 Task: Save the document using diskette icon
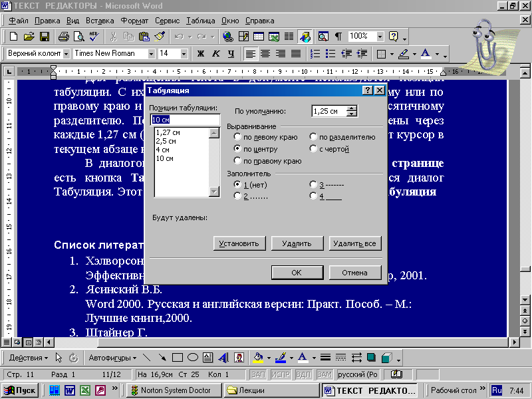[45, 36]
